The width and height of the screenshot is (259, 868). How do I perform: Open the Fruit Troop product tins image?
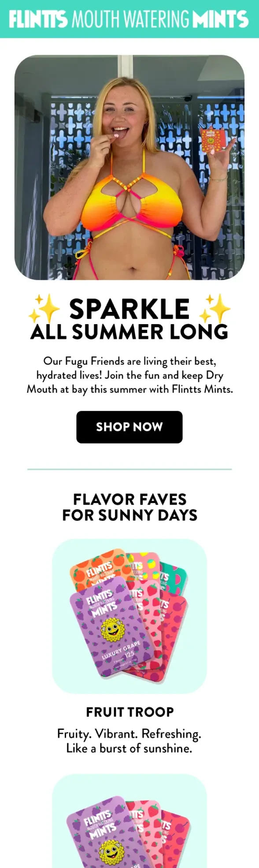[x=129, y=616]
